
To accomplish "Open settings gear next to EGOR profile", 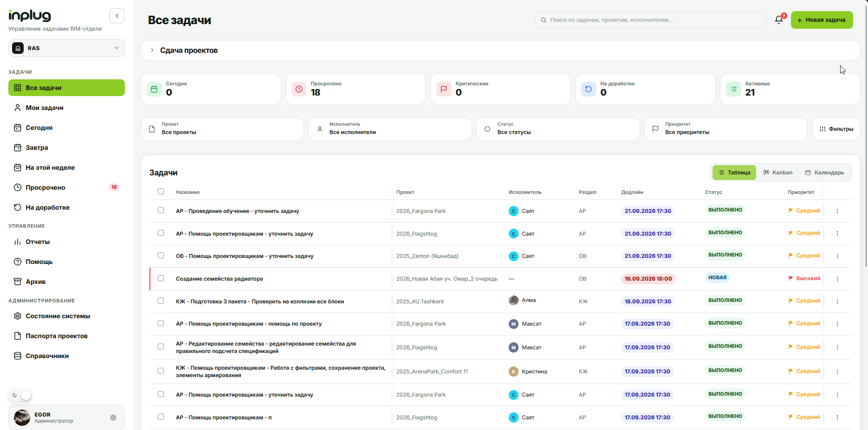I will [113, 417].
